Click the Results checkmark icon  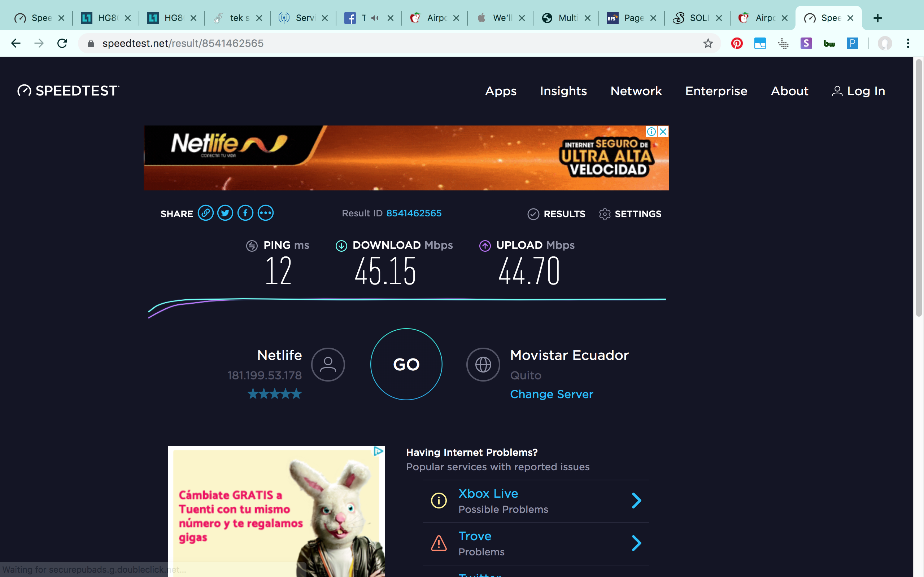pos(533,214)
